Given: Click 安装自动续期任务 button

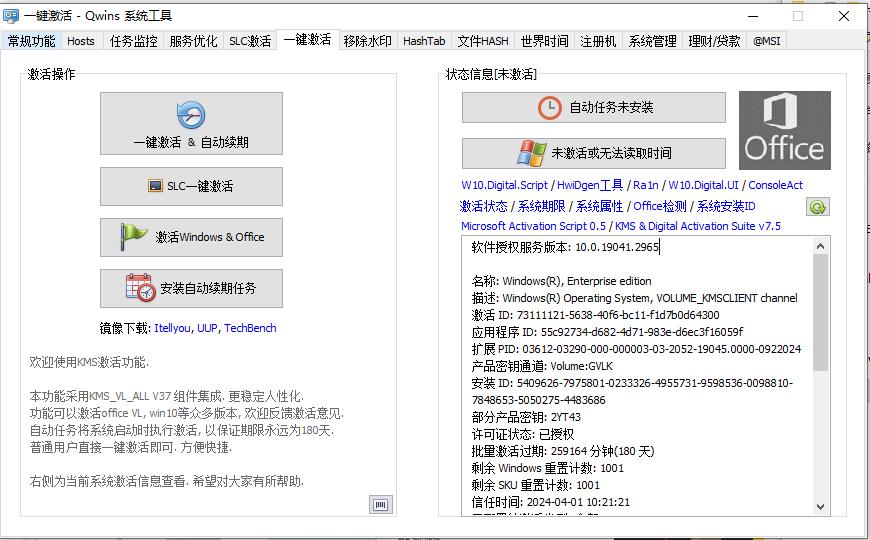Looking at the screenshot, I should pos(191,288).
